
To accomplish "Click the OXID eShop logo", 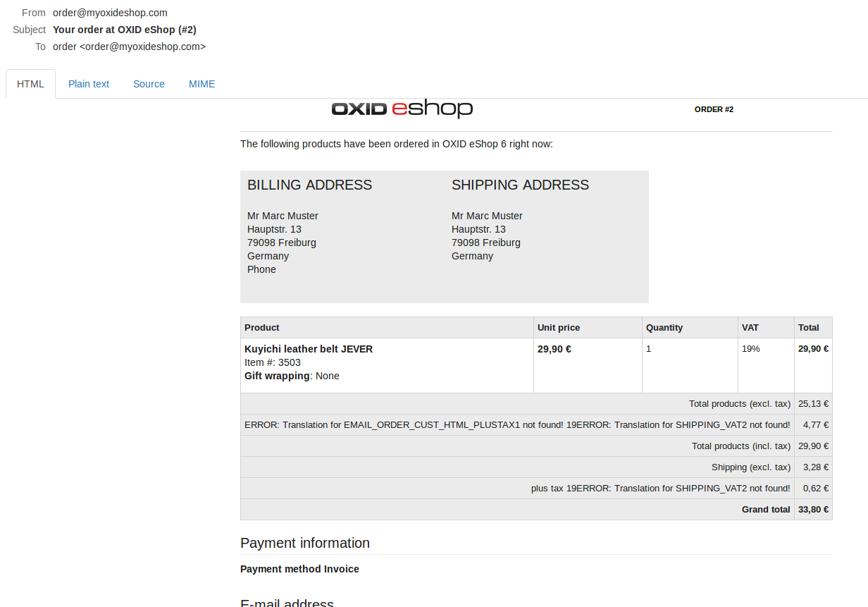I will point(402,109).
